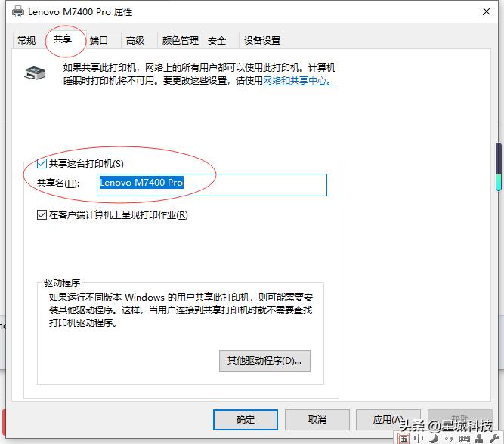Viewport: 504px width, 444px height.
Task: Click the scrollbar thumb of the background window
Action: pos(499,167)
